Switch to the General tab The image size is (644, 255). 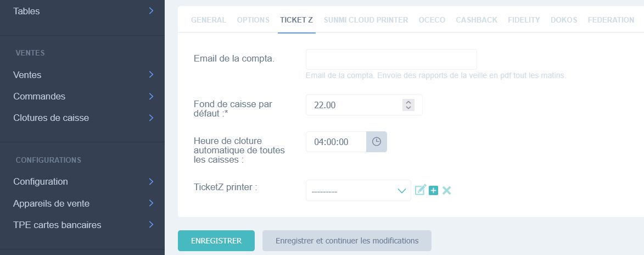coord(209,20)
